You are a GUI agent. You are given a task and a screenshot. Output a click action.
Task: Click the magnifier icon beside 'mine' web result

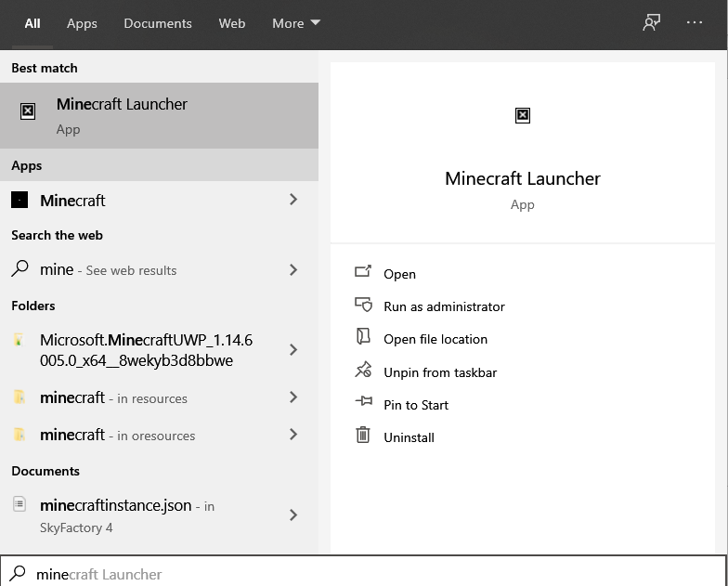(19, 269)
